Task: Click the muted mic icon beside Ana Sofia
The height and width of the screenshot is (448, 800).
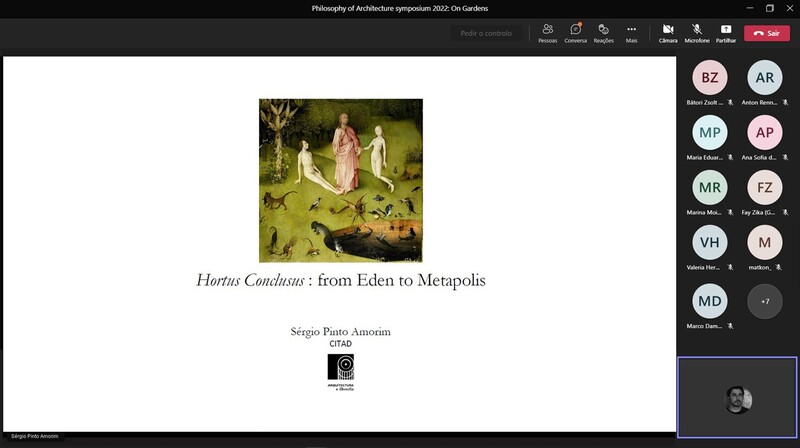Action: tap(786, 158)
